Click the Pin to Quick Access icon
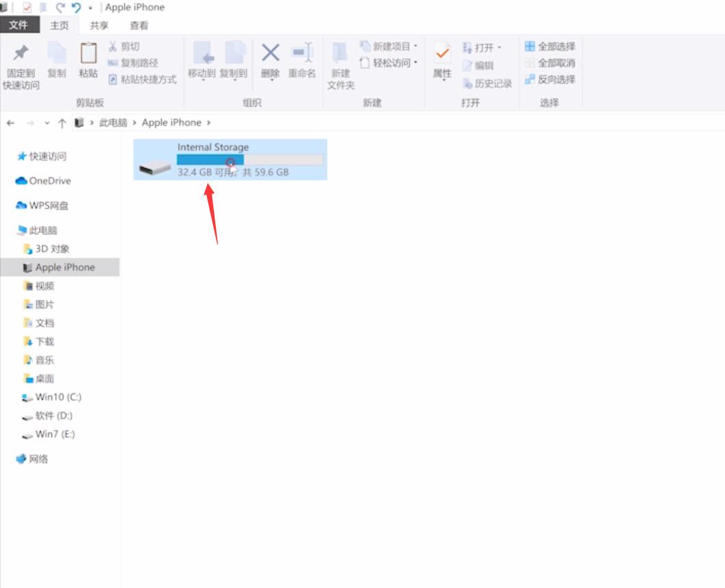The width and height of the screenshot is (725, 588). pos(20,53)
